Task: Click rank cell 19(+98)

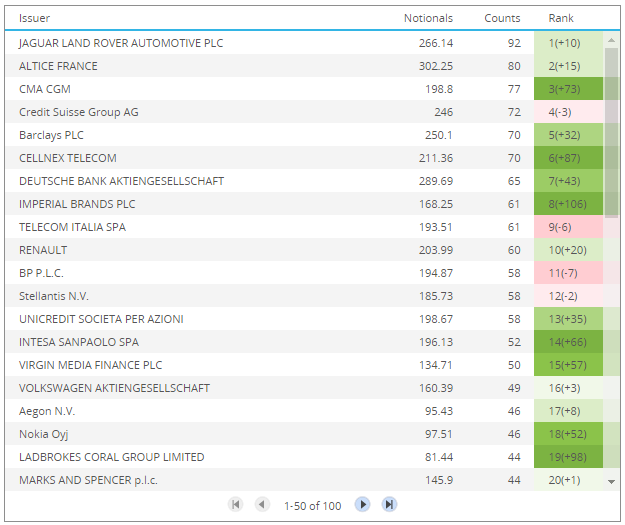Action: click(x=568, y=457)
